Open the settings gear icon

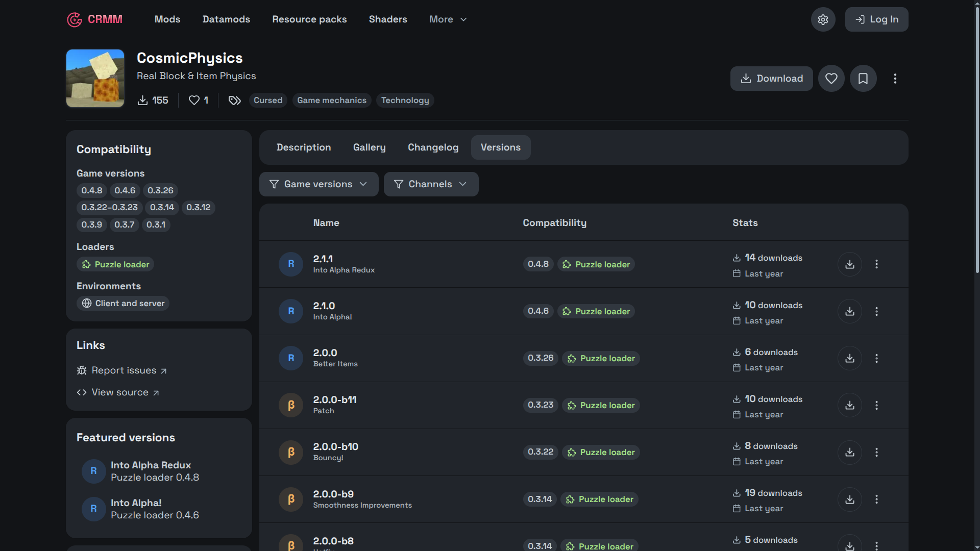click(823, 19)
